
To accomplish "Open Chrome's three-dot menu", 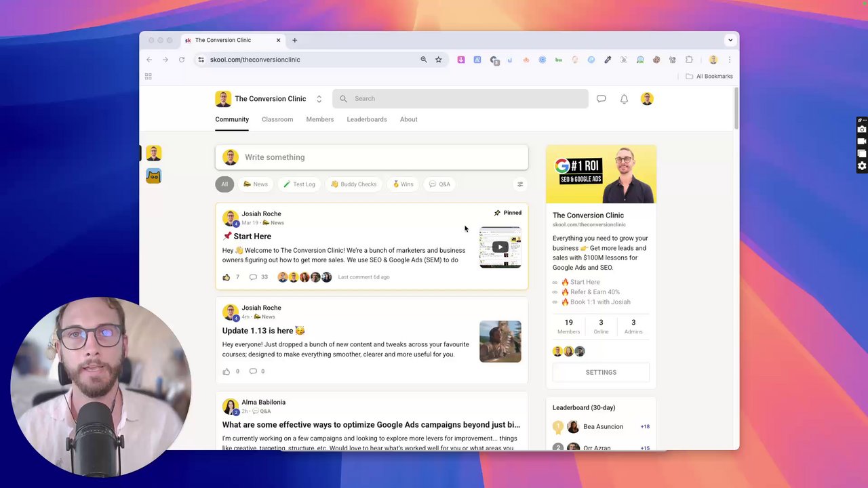I will 729,60.
